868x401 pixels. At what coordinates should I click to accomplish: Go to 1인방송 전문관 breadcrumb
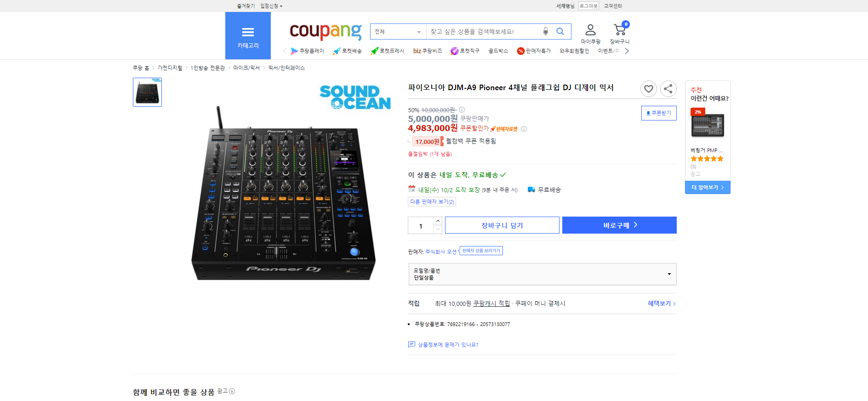(x=208, y=68)
